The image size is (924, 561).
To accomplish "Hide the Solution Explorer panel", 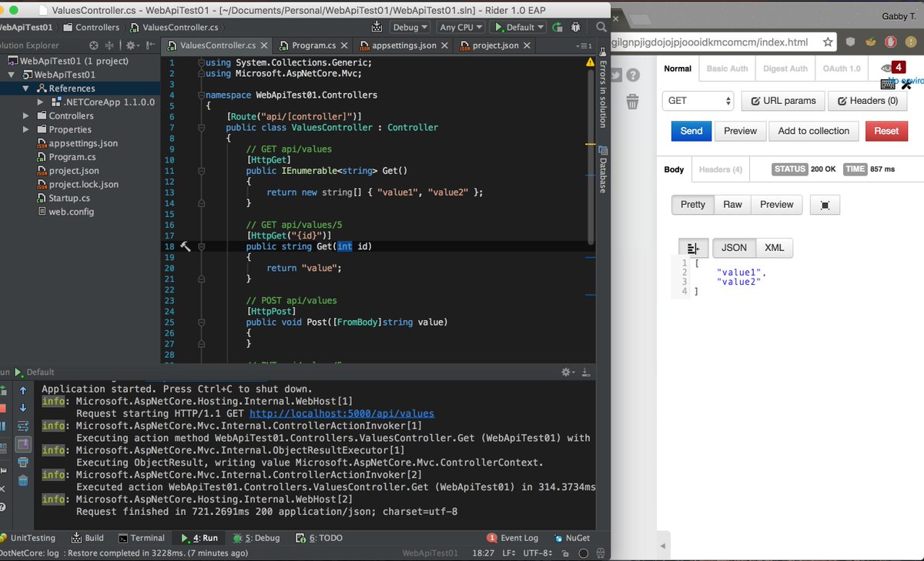I will [x=151, y=46].
